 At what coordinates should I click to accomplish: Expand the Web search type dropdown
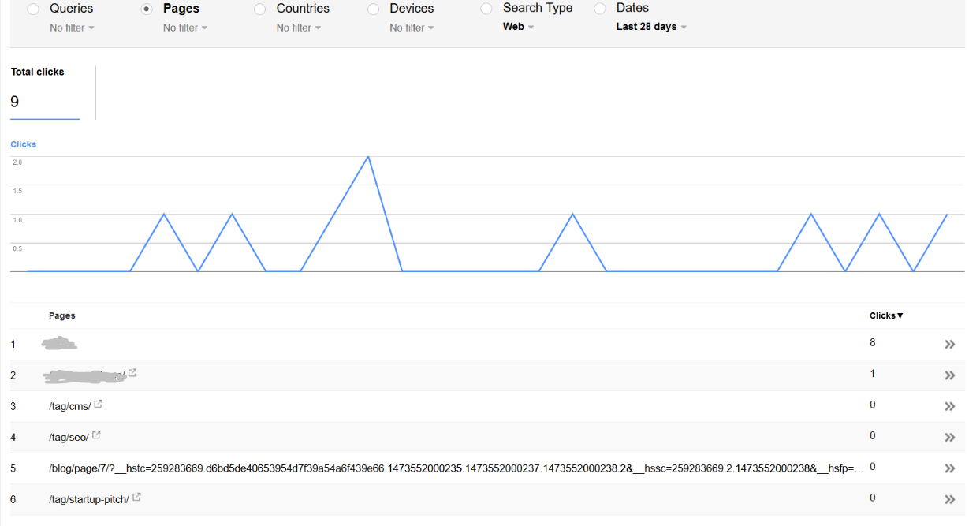[518, 27]
